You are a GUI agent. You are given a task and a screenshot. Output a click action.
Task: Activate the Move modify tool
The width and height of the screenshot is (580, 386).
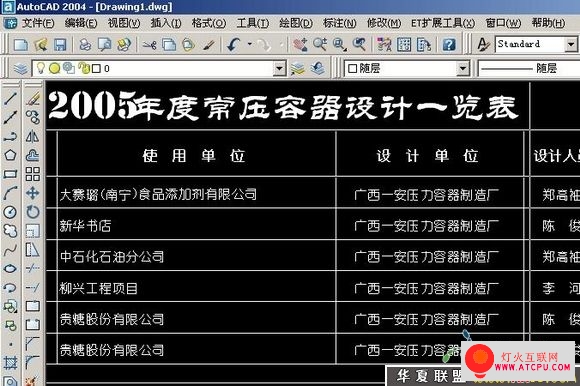(33, 193)
